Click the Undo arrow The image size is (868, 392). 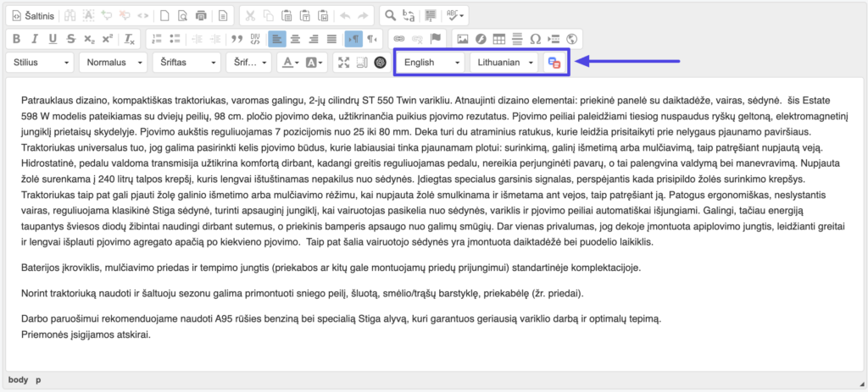(x=345, y=15)
